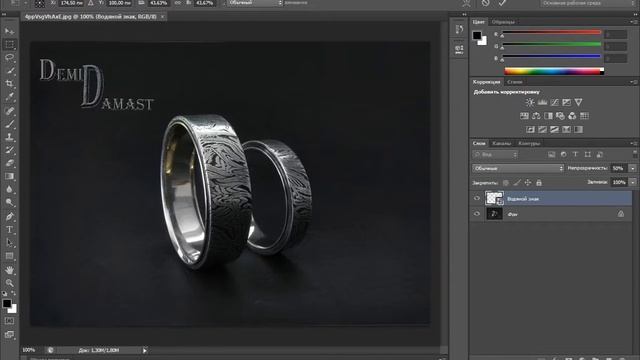This screenshot has height=360, width=640.
Task: Commit the transform with the checkmark
Action: 502,3
